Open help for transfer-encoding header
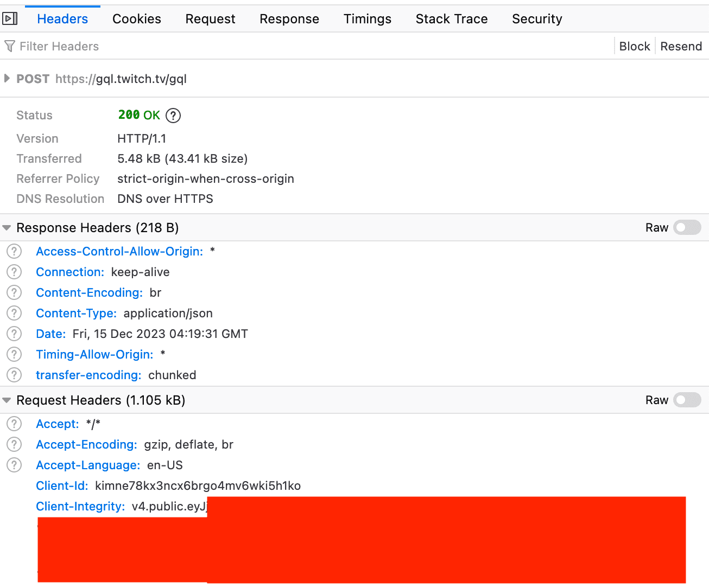The width and height of the screenshot is (709, 588). coord(14,375)
